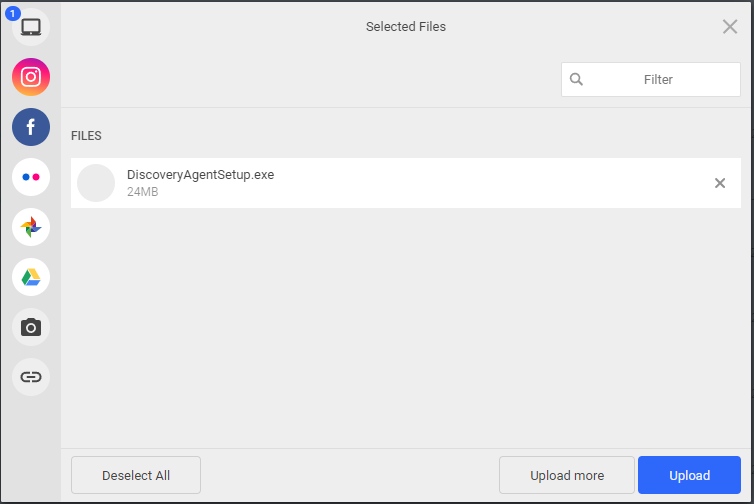This screenshot has height=504, width=754.
Task: Choose the Link (URL) source icon
Action: [x=31, y=377]
